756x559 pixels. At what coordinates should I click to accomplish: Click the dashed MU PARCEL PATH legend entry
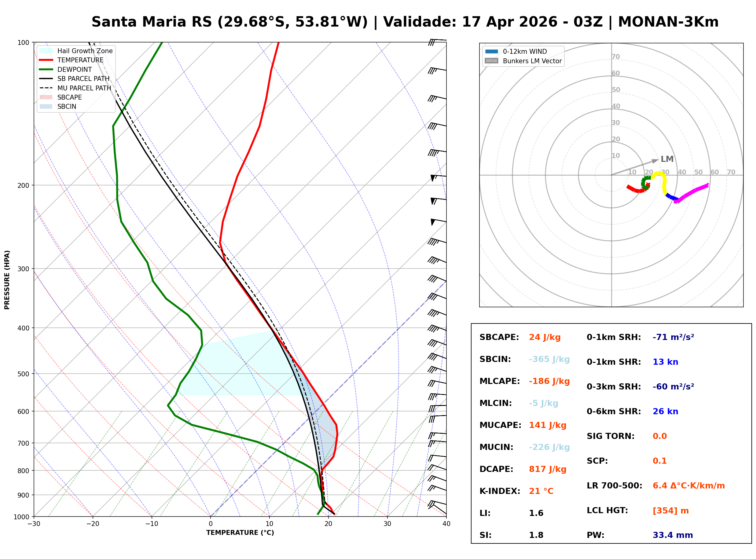pyautogui.click(x=46, y=88)
